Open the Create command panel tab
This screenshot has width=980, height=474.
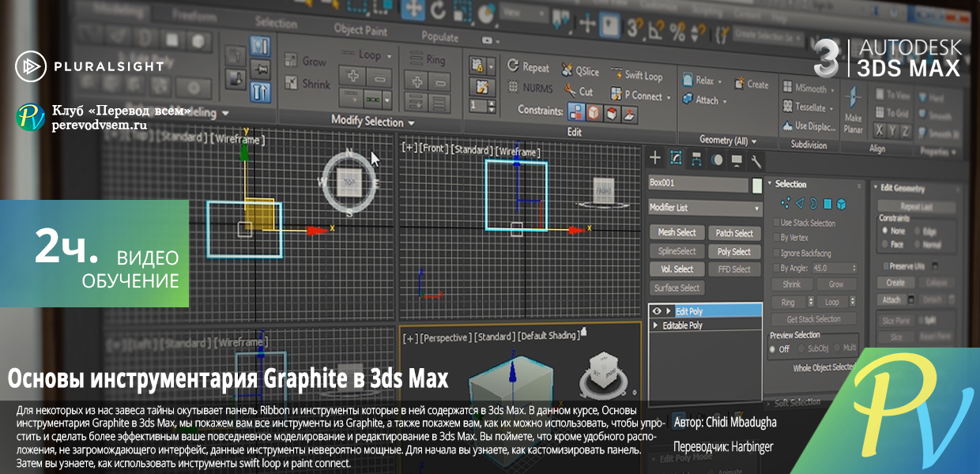(x=655, y=157)
